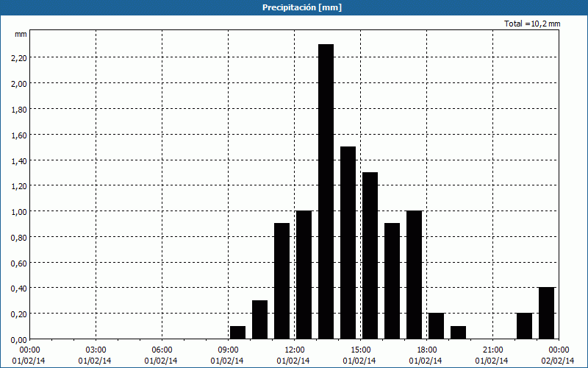The height and width of the screenshot is (368, 588).
Task: Click the 0,90 mm bar just before 12:00
Action: point(282,281)
